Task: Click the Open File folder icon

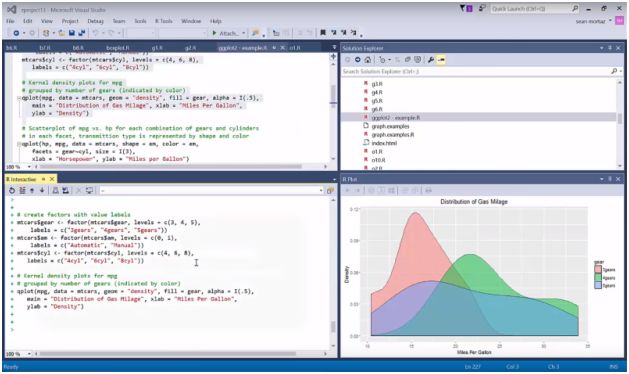Action: tap(62, 33)
